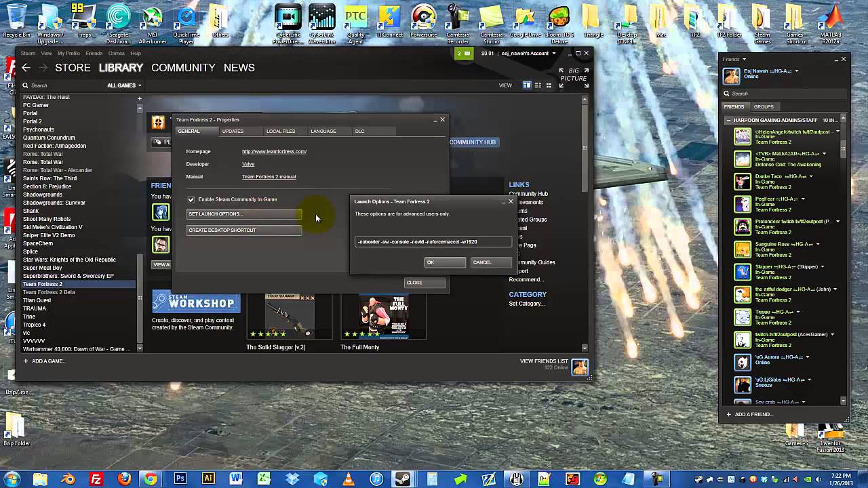Switch to Groups tab in Friends window
This screenshot has width=868, height=488.
point(764,106)
